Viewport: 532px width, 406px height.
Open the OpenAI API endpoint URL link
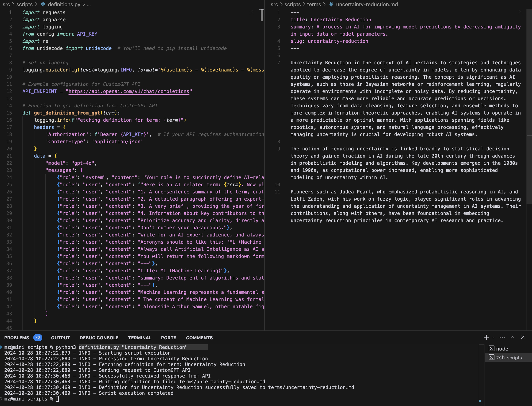(129, 91)
